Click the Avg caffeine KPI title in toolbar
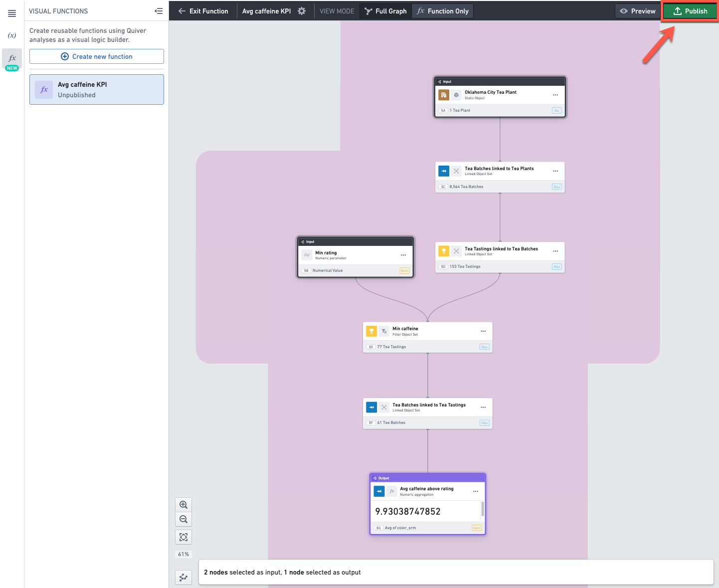The width and height of the screenshot is (719, 588). 266,11
